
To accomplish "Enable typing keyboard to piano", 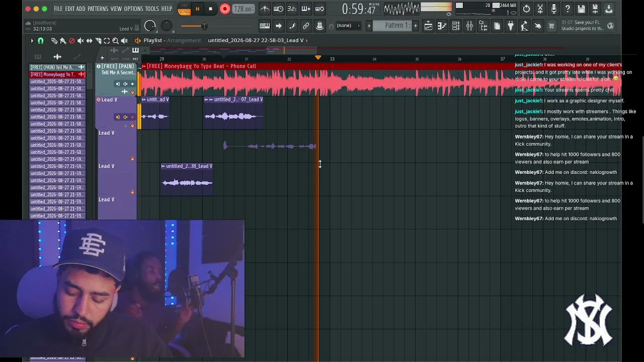I will [x=265, y=26].
